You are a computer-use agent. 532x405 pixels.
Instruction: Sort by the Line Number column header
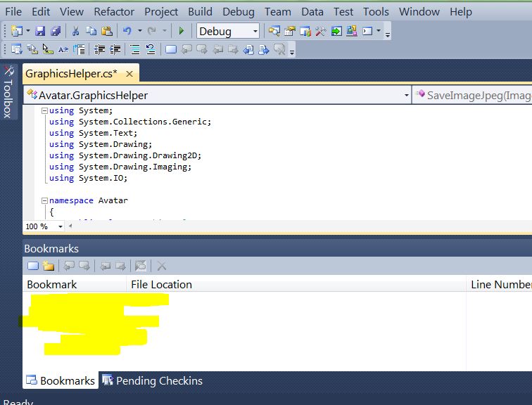click(500, 284)
